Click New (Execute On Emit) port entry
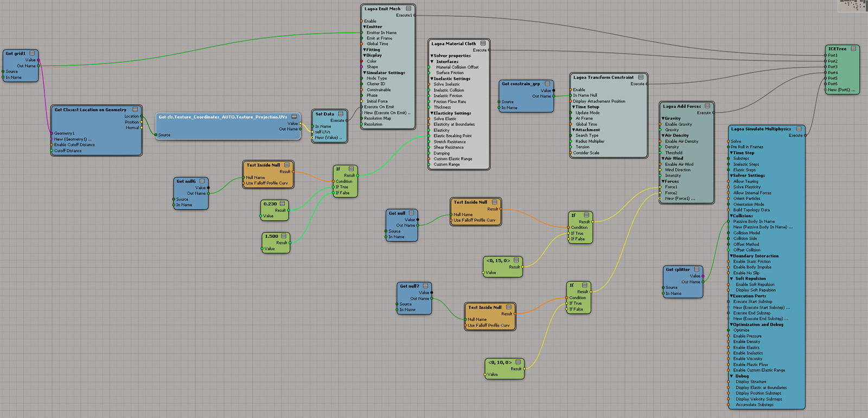The image size is (868, 418). [387, 113]
